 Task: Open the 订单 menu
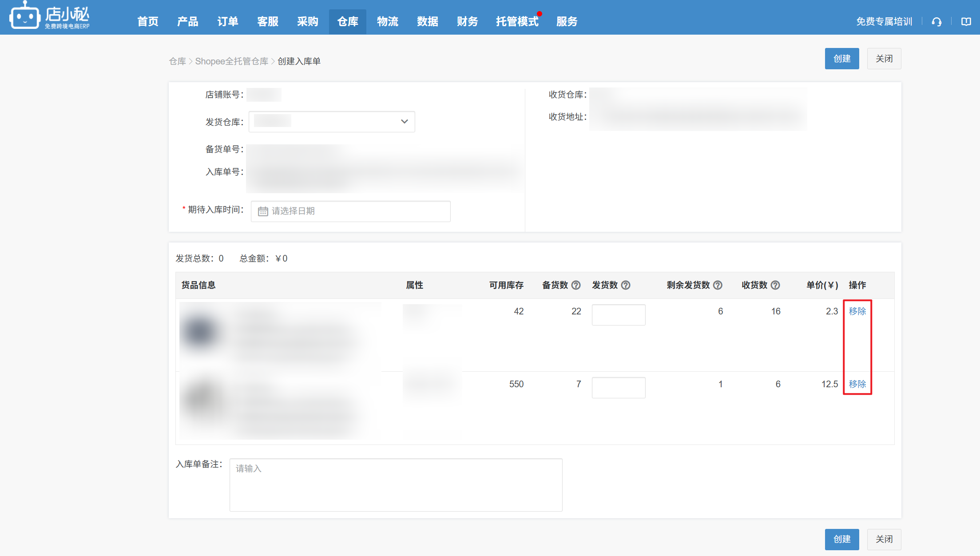(x=227, y=21)
